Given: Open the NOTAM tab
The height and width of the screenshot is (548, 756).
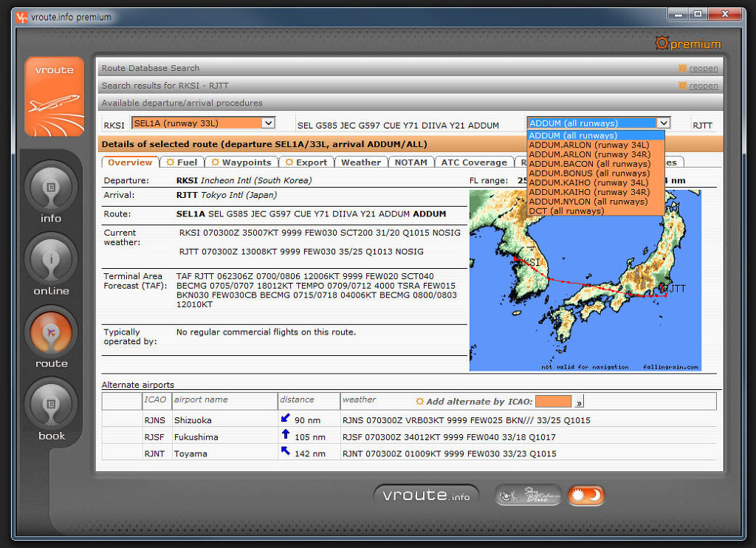Looking at the screenshot, I should (x=410, y=162).
